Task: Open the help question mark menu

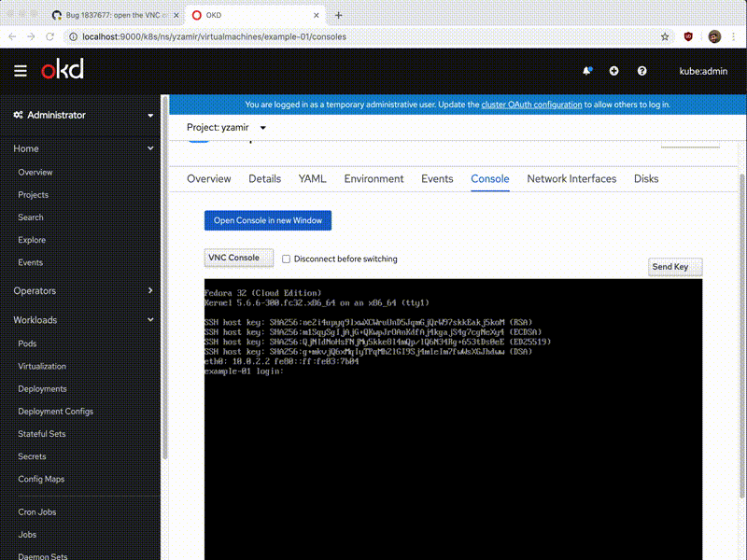Action: tap(641, 71)
